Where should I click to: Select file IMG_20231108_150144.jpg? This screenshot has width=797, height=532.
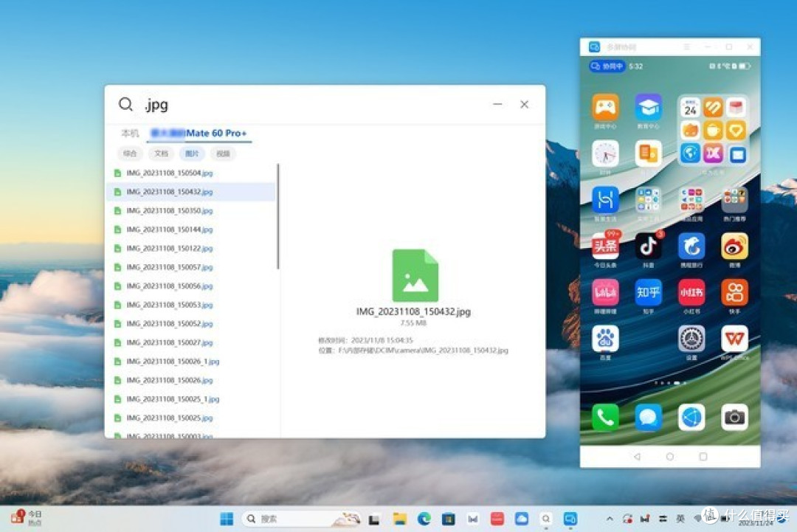pos(190,229)
